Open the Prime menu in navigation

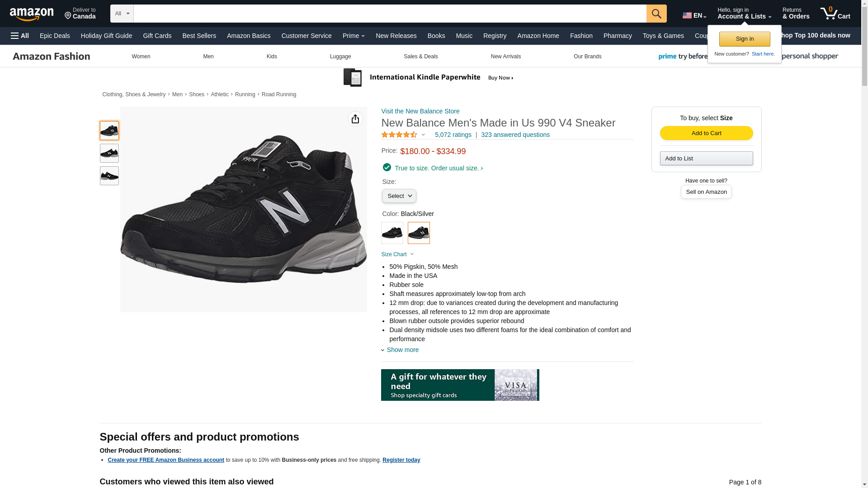point(354,36)
